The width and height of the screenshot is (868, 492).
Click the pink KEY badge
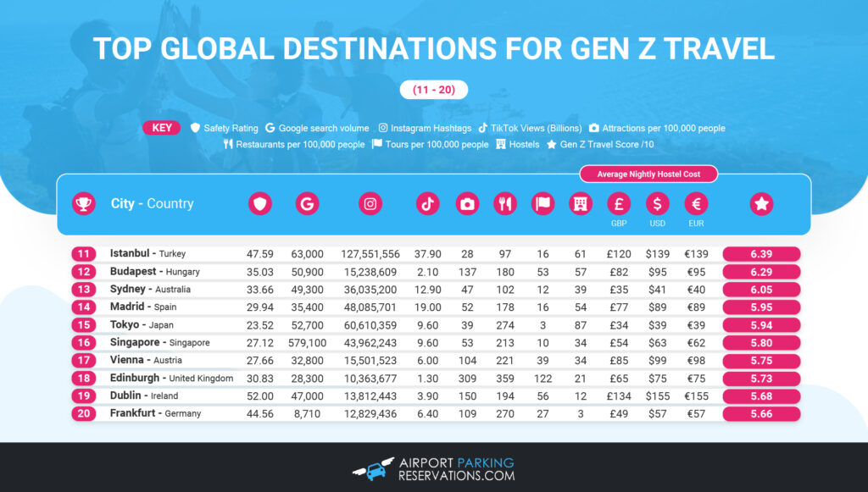pos(161,127)
